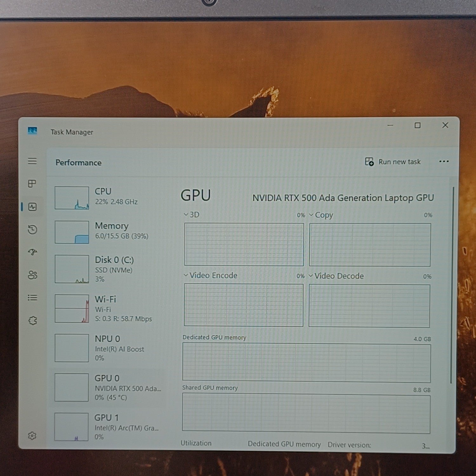
Task: Select the Wi-Fi performance entry
Action: tap(108, 308)
